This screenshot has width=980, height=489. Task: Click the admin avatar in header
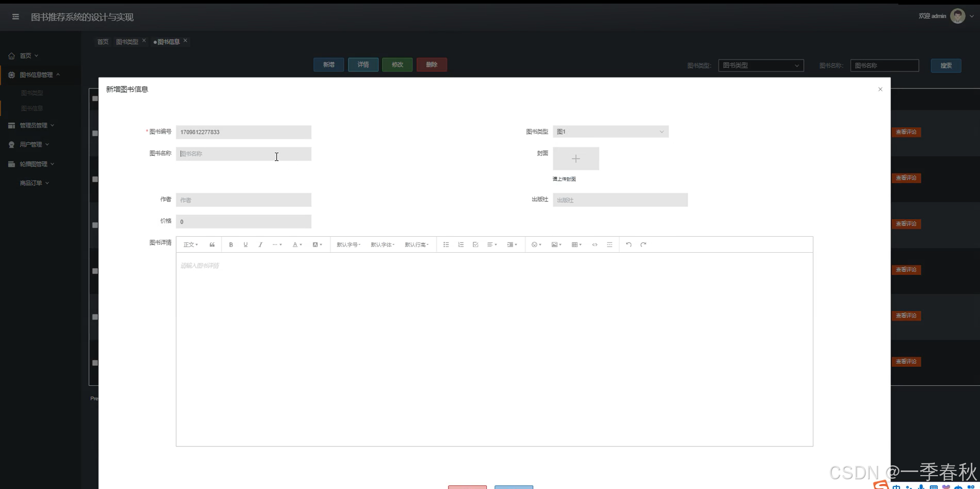coord(957,16)
